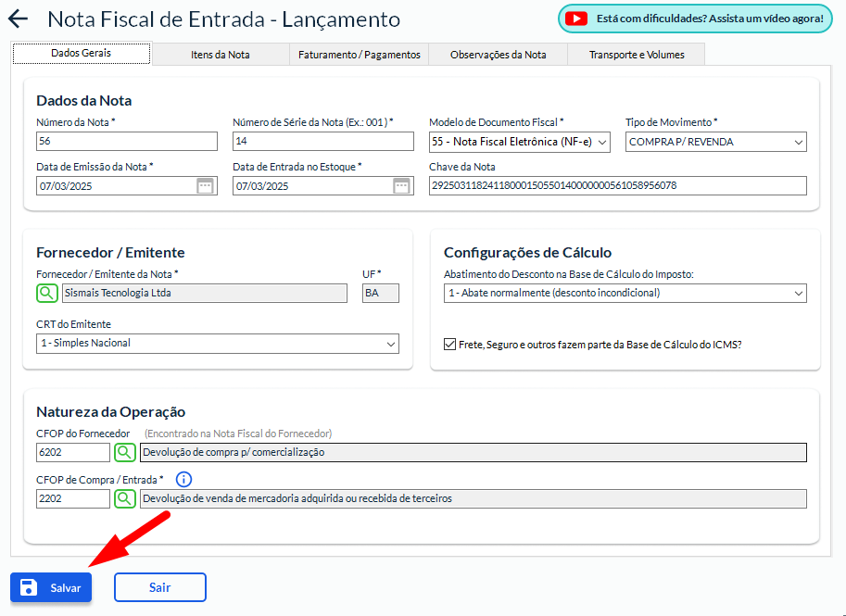Switch to the Itens da Nota tab

[x=221, y=55]
